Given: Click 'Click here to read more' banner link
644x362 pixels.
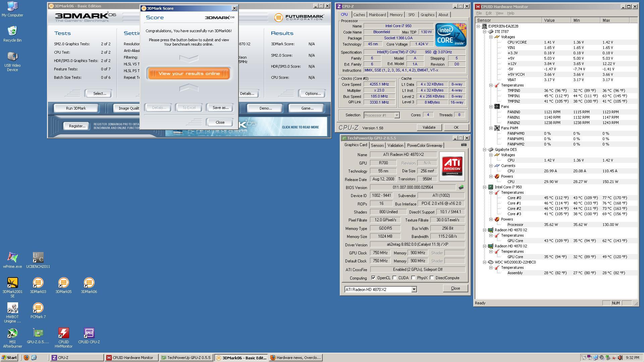Looking at the screenshot, I should coord(300,127).
